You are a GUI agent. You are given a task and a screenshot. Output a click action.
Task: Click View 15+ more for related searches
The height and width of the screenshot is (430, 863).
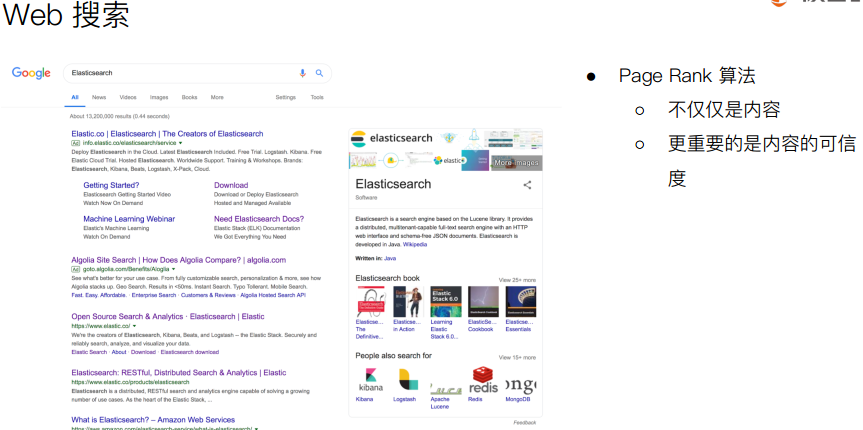[517, 357]
